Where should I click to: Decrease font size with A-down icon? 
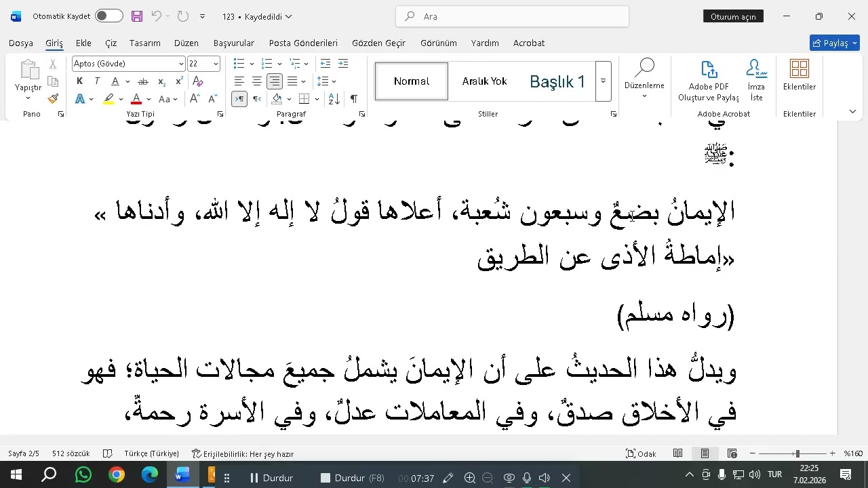(212, 99)
